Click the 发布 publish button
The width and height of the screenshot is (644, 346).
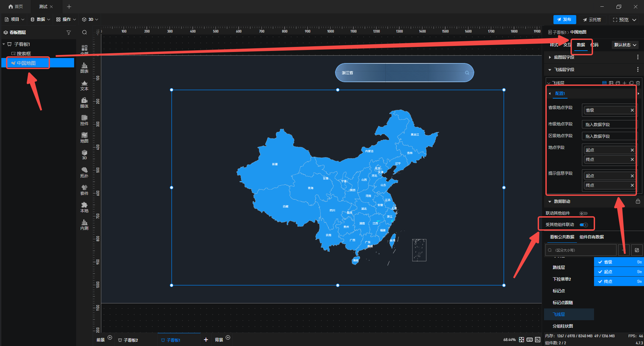click(x=565, y=19)
